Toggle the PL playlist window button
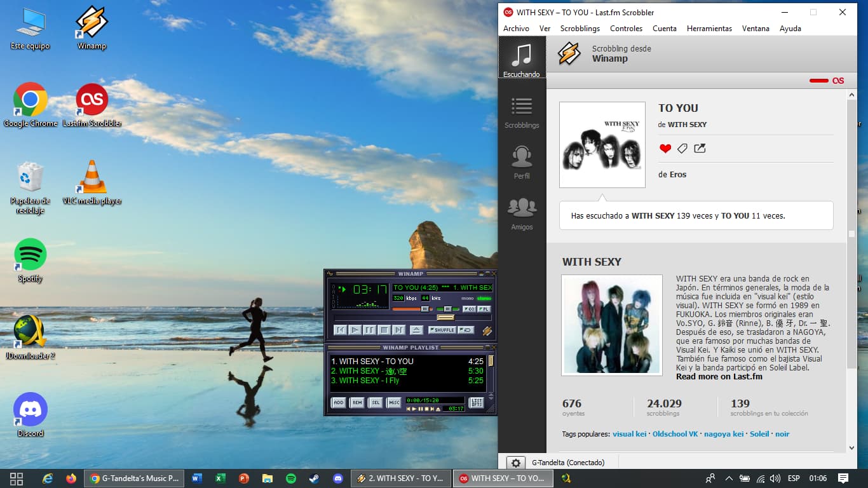 click(484, 309)
